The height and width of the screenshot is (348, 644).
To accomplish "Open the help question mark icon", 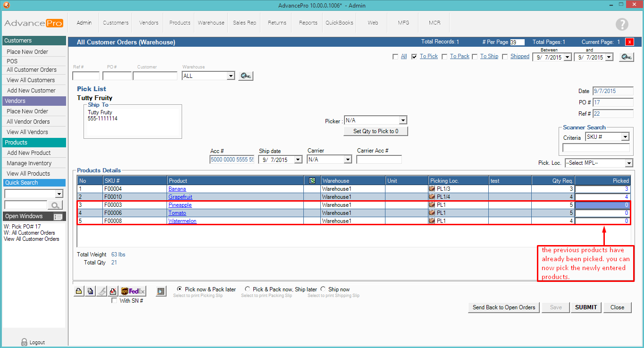I will coord(622,25).
